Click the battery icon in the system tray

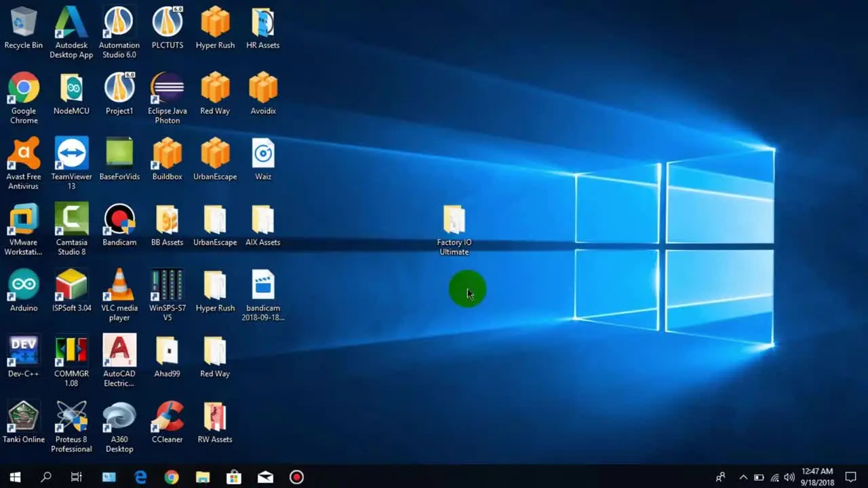(x=759, y=477)
